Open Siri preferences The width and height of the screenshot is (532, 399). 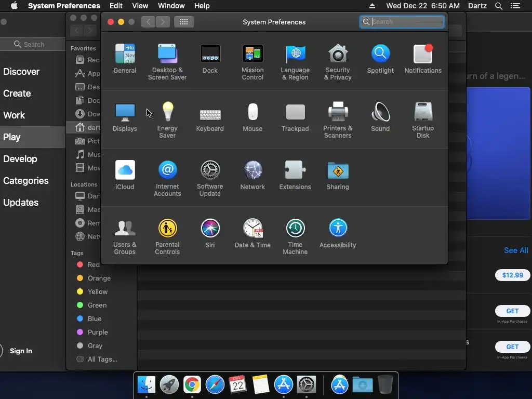click(x=210, y=233)
